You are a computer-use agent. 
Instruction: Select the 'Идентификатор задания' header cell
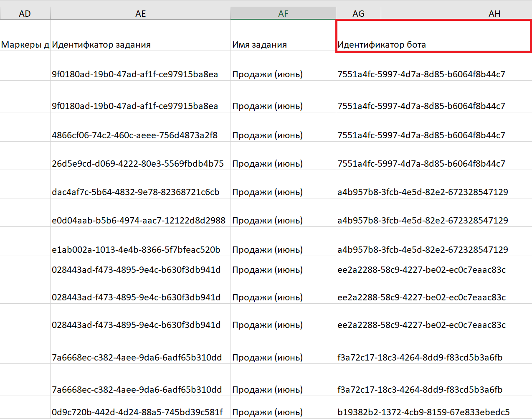[140, 44]
